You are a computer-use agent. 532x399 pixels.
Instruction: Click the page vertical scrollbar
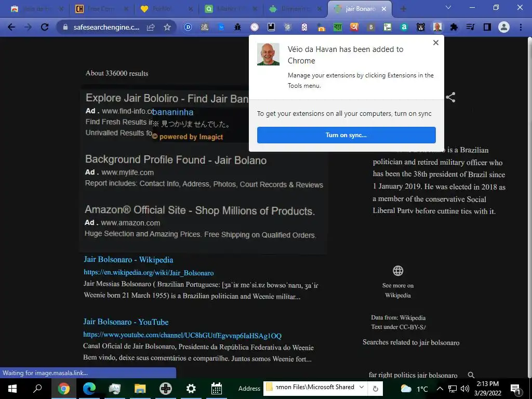point(529,207)
